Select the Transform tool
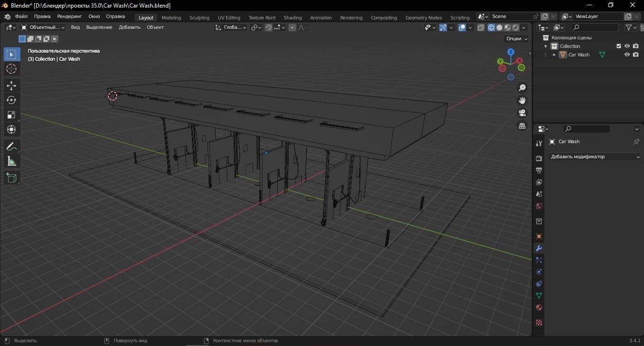Viewport: 644px width, 346px height. tap(11, 129)
